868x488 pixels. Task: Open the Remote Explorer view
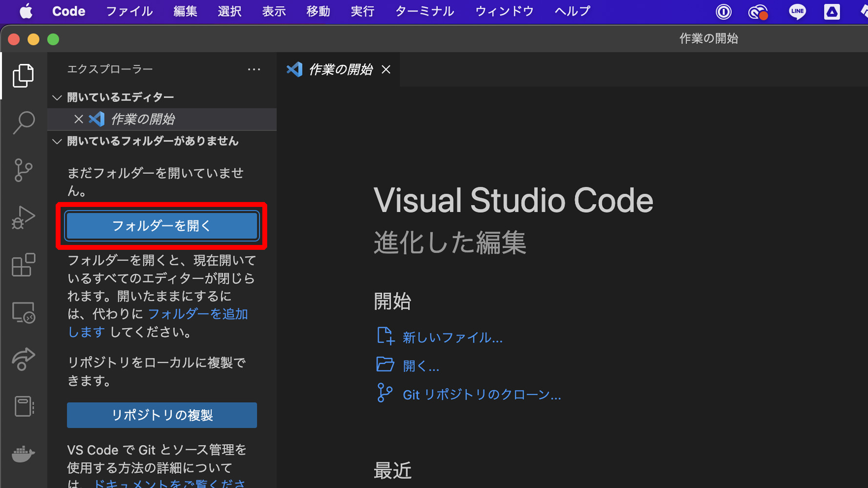click(x=23, y=312)
